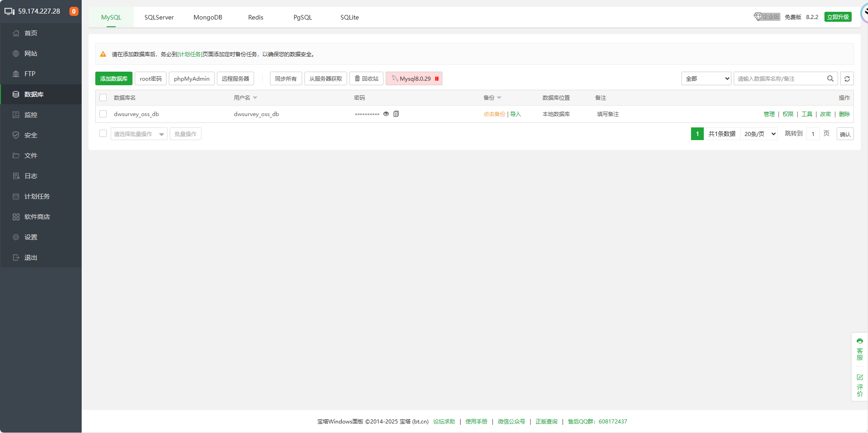This screenshot has height=433, width=868.
Task: Expand the 20条/页 page size dropdown
Action: 759,134
